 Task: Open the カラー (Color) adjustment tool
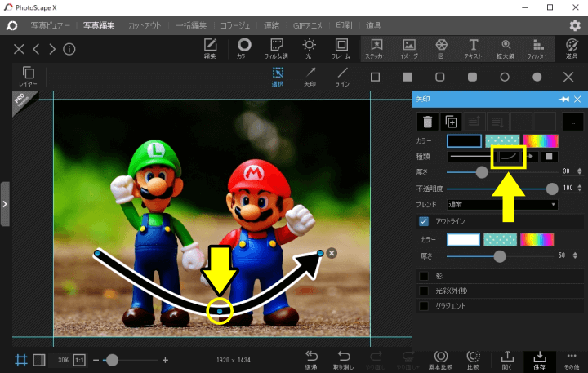click(244, 49)
